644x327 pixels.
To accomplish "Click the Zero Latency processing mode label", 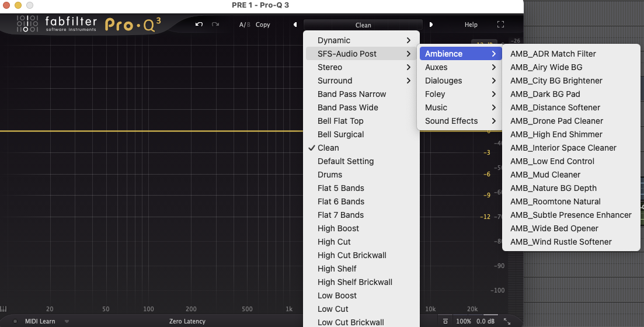I will pyautogui.click(x=187, y=321).
